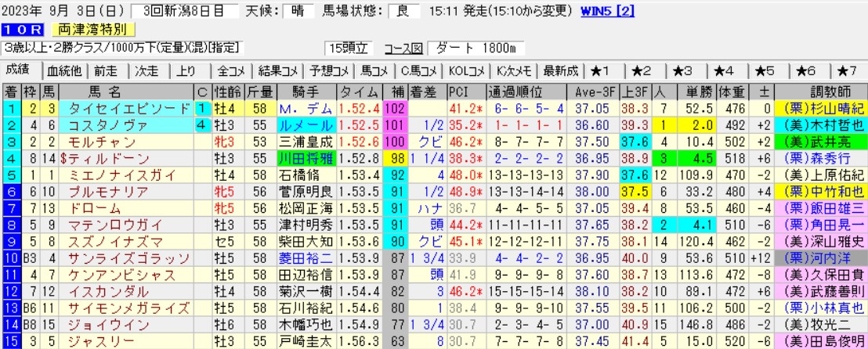This screenshot has height=349, width=868.
Task: Select the 次走 tab
Action: click(x=147, y=70)
